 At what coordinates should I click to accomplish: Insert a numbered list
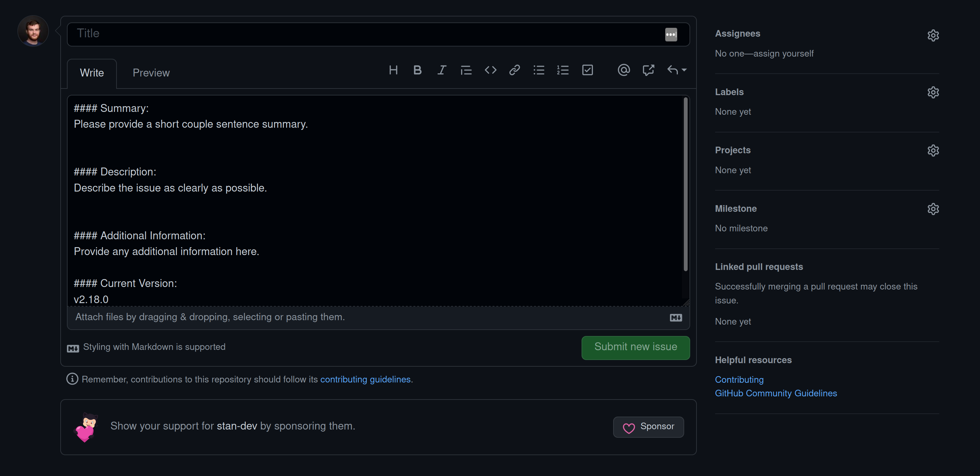563,70
